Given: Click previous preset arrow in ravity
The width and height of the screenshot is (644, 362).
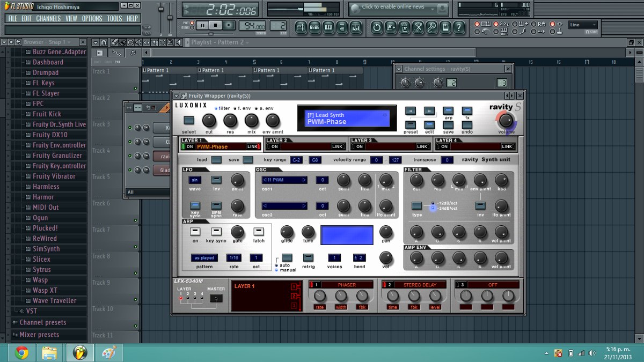Looking at the screenshot, I should pyautogui.click(x=411, y=110).
